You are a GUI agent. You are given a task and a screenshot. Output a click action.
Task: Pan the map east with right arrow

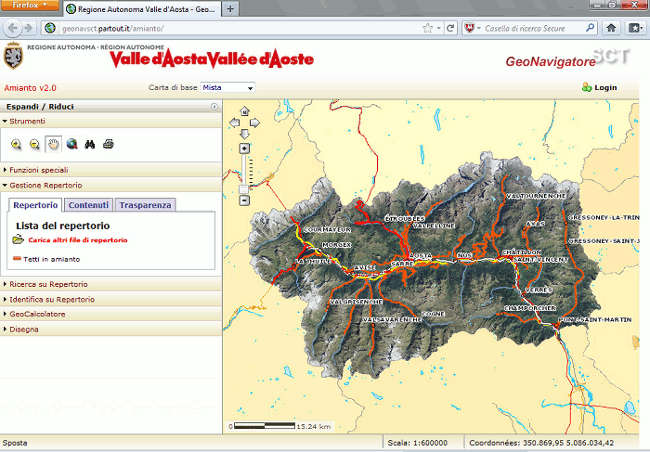[254, 123]
